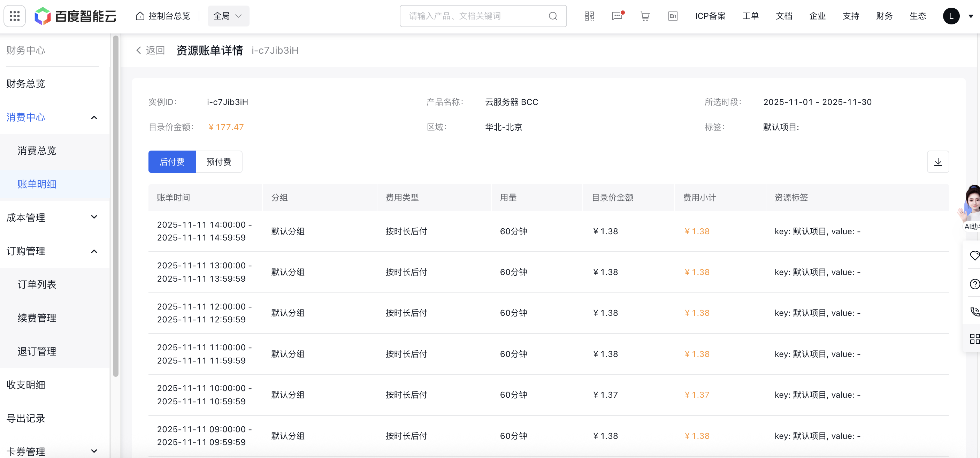Open ICP备案 in the top bar
Viewport: 980px width, 458px height.
pyautogui.click(x=710, y=16)
